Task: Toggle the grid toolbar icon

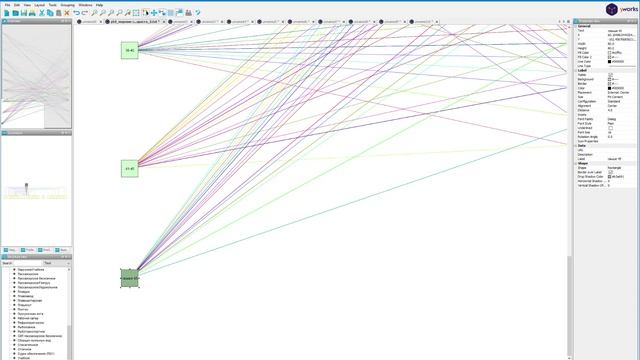Action: tap(171, 13)
